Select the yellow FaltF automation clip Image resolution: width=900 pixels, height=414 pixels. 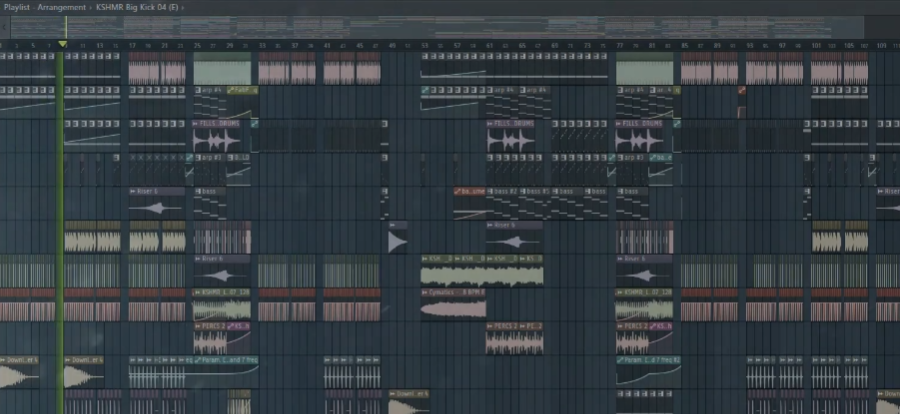pyautogui.click(x=242, y=102)
